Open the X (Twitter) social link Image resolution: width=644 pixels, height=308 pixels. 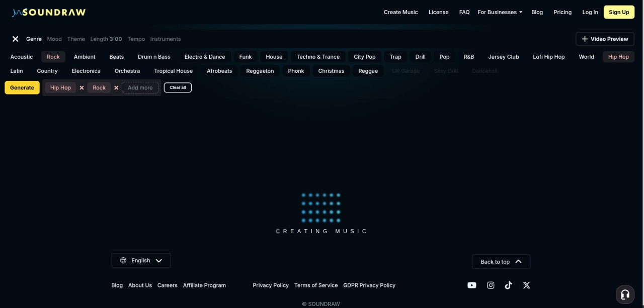pyautogui.click(x=526, y=285)
